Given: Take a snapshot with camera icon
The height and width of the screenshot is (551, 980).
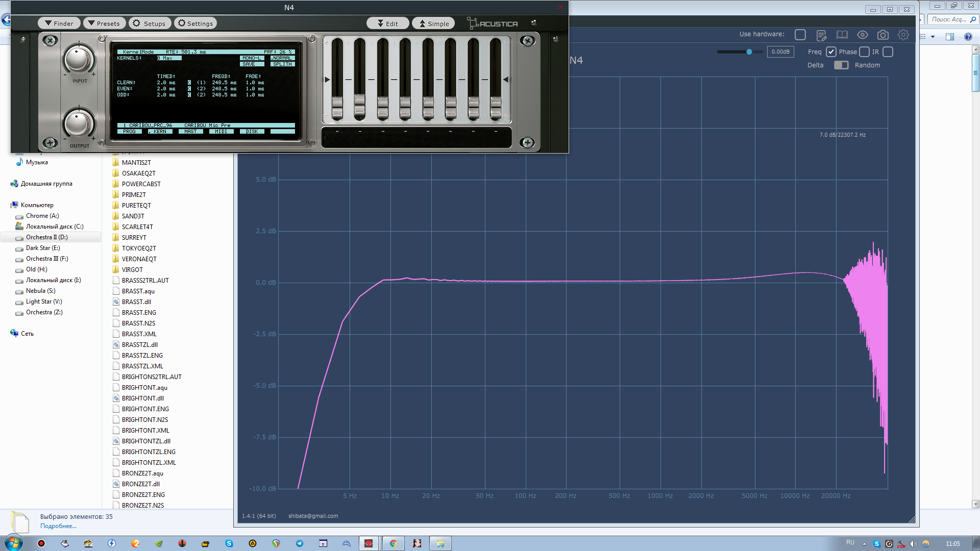Looking at the screenshot, I should 883,35.
